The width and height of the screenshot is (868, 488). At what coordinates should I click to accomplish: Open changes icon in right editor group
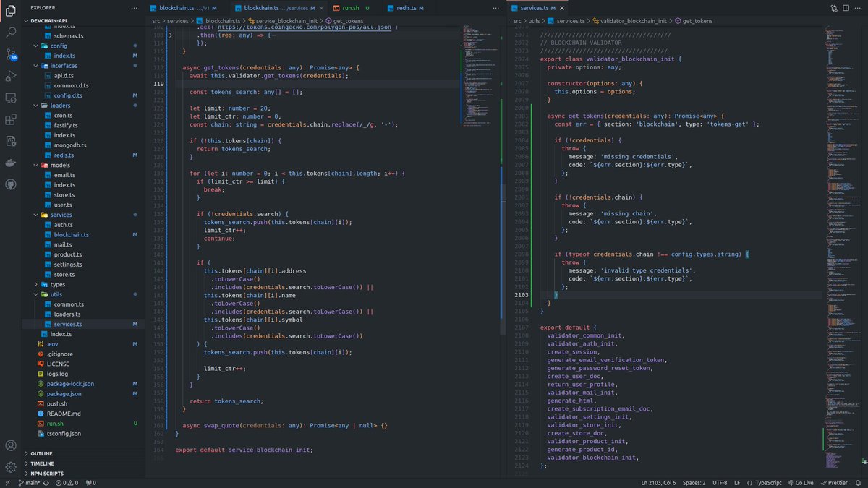pyautogui.click(x=834, y=7)
